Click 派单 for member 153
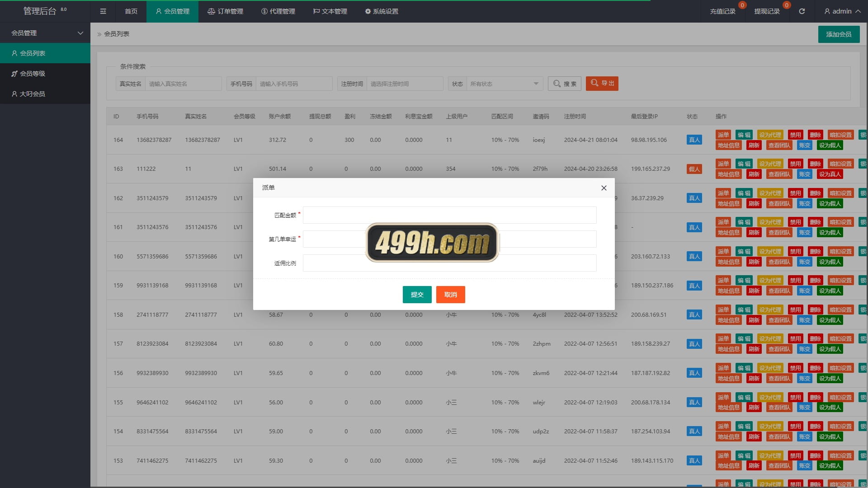 (723, 455)
